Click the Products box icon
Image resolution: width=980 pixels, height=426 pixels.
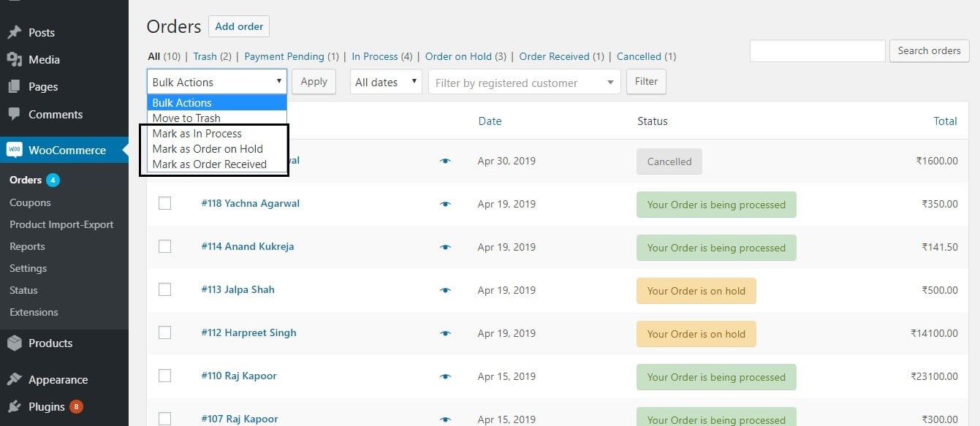(14, 343)
